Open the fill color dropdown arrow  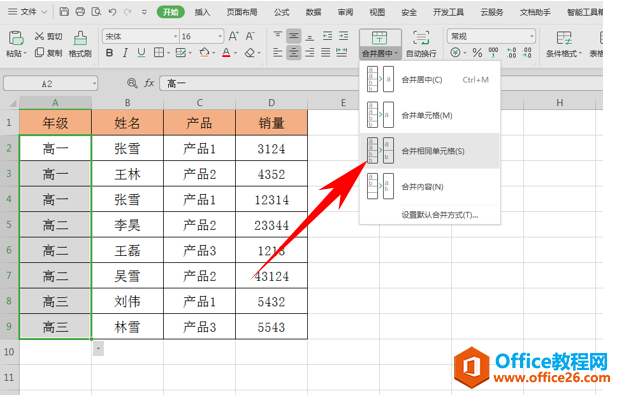click(x=214, y=53)
